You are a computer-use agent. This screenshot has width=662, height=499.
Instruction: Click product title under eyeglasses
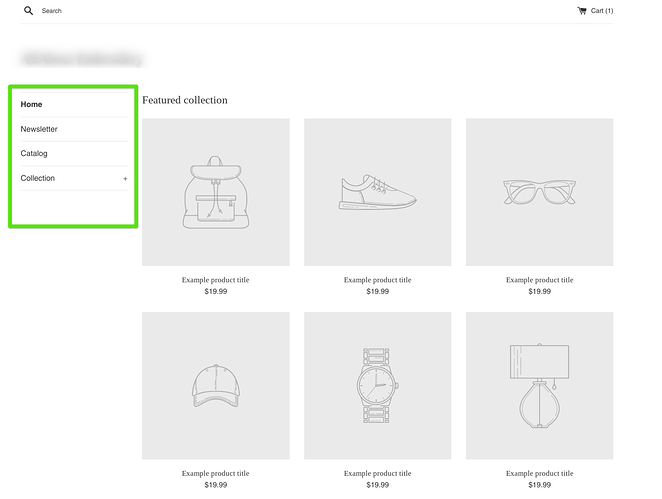[540, 280]
